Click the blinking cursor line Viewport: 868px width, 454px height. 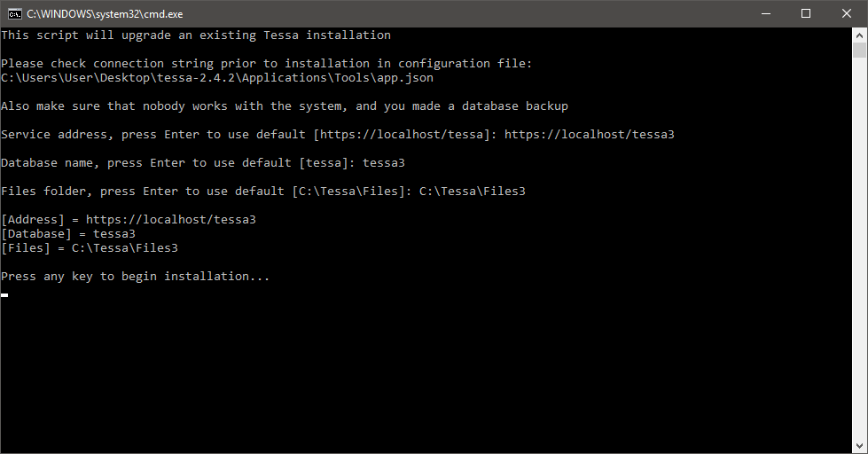point(4,295)
